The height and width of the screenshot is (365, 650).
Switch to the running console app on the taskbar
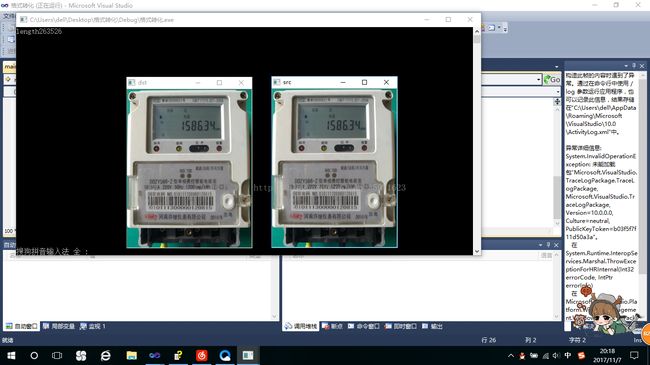248,355
